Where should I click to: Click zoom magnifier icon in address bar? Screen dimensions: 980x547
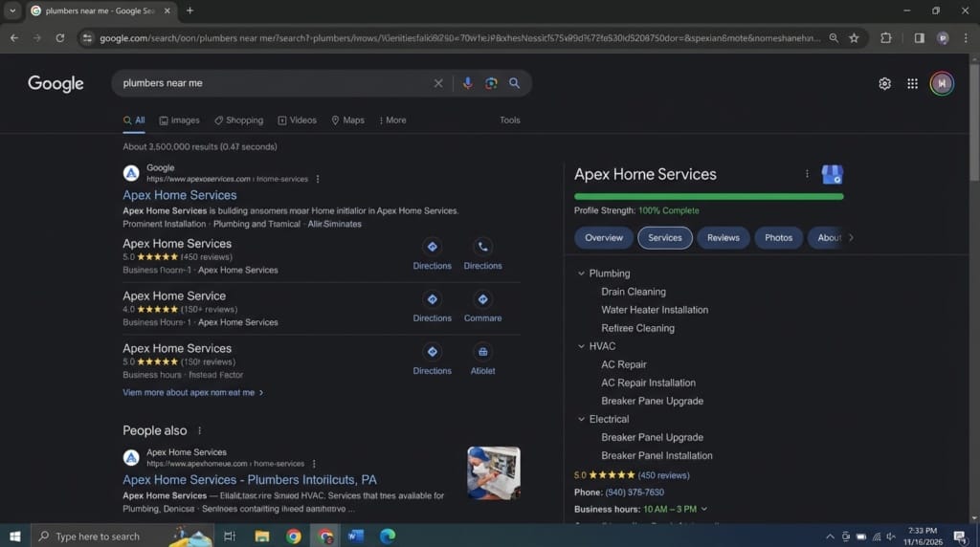point(834,38)
